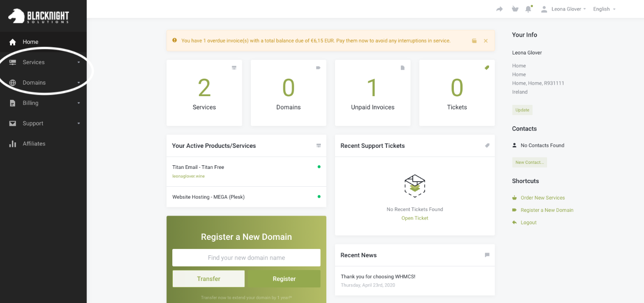The image size is (644, 303).
Task: Expand the Billing sidebar menu
Action: (31, 103)
